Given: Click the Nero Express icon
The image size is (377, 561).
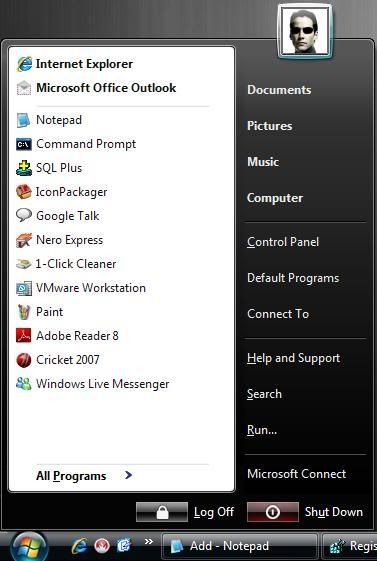Looking at the screenshot, I should [x=24, y=240].
